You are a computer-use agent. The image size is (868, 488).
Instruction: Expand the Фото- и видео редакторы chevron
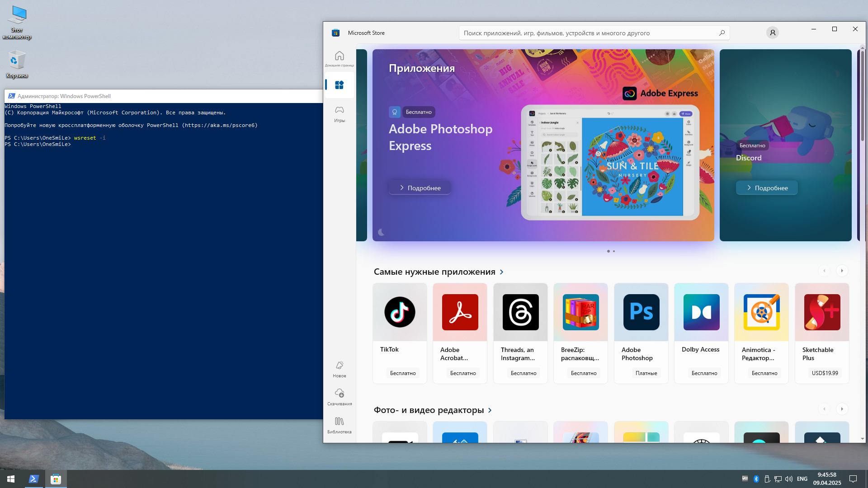(490, 410)
